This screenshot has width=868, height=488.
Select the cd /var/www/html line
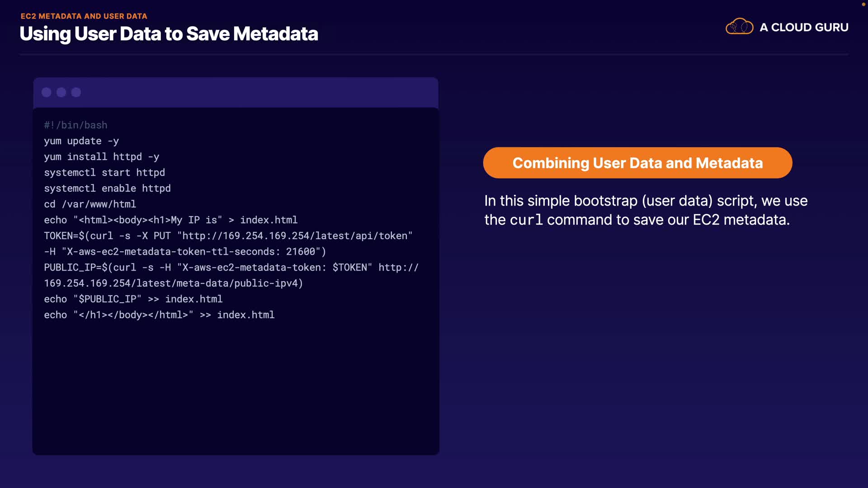pyautogui.click(x=90, y=204)
